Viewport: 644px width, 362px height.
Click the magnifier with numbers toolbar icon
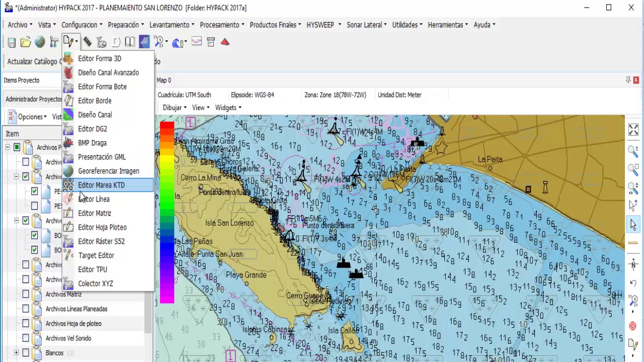(159, 42)
